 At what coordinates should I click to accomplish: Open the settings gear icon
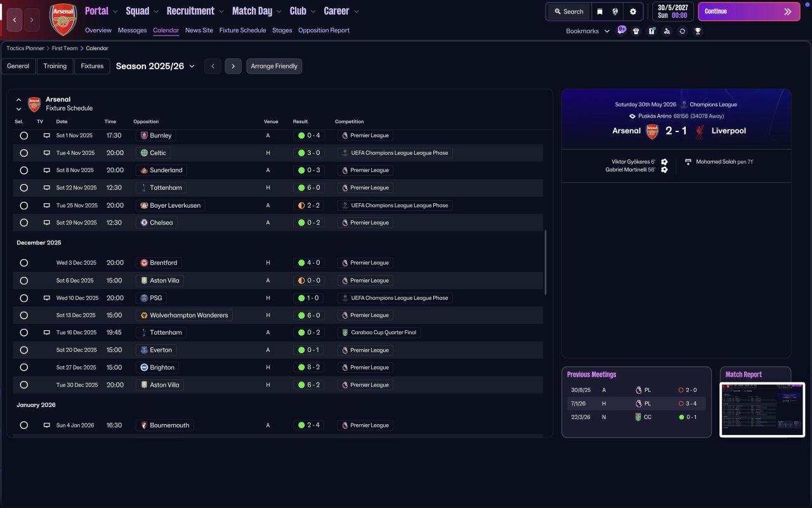point(632,11)
